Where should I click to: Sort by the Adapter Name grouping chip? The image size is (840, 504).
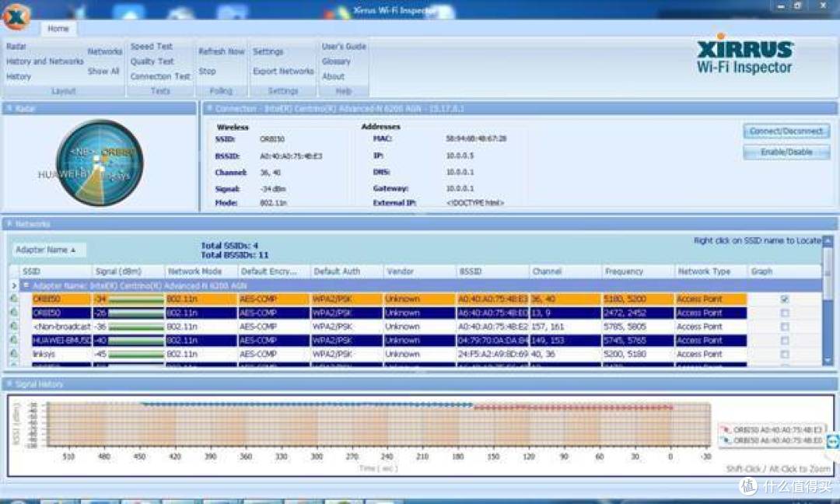click(x=46, y=250)
